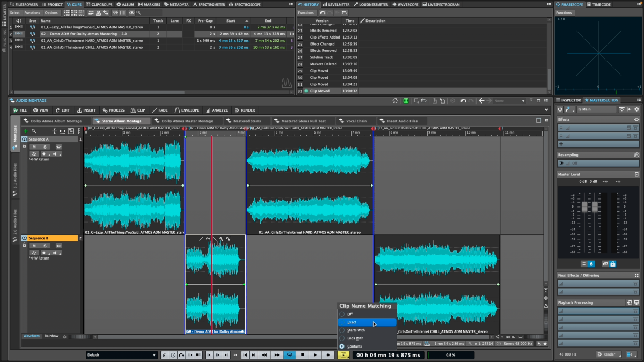Switch to Dolby Atmos Album Montage tab
This screenshot has width=644, height=362.
coord(56,121)
